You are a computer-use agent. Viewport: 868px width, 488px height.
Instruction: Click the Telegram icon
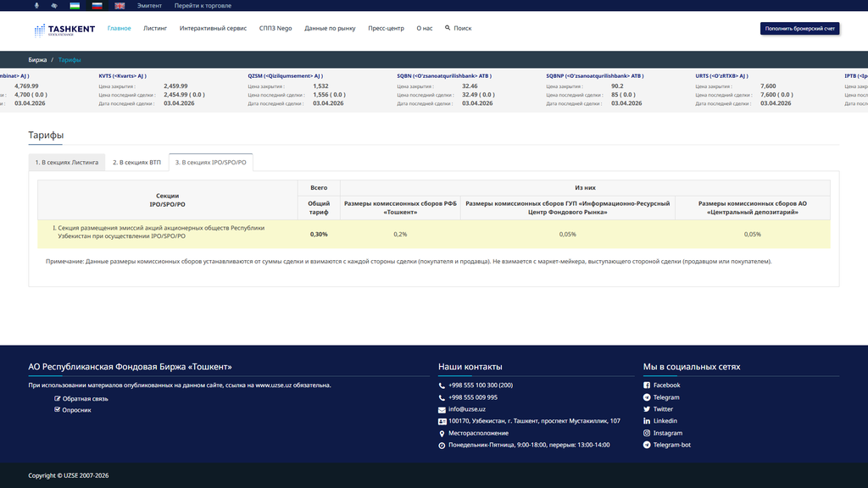[647, 397]
